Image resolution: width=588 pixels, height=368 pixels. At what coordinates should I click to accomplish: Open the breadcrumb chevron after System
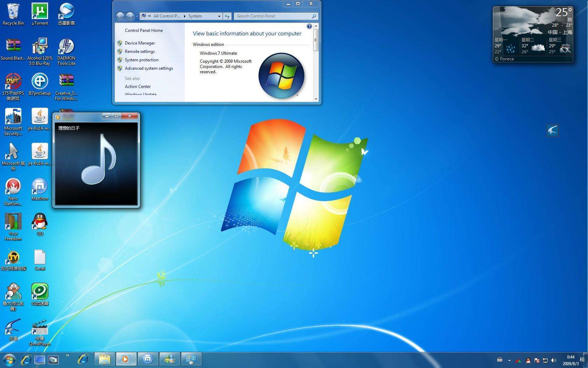[219, 16]
